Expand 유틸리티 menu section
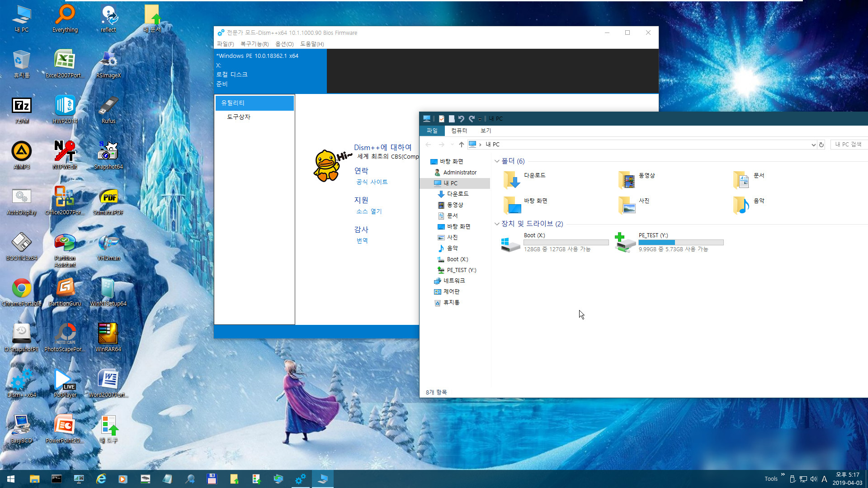868x488 pixels. click(x=255, y=103)
